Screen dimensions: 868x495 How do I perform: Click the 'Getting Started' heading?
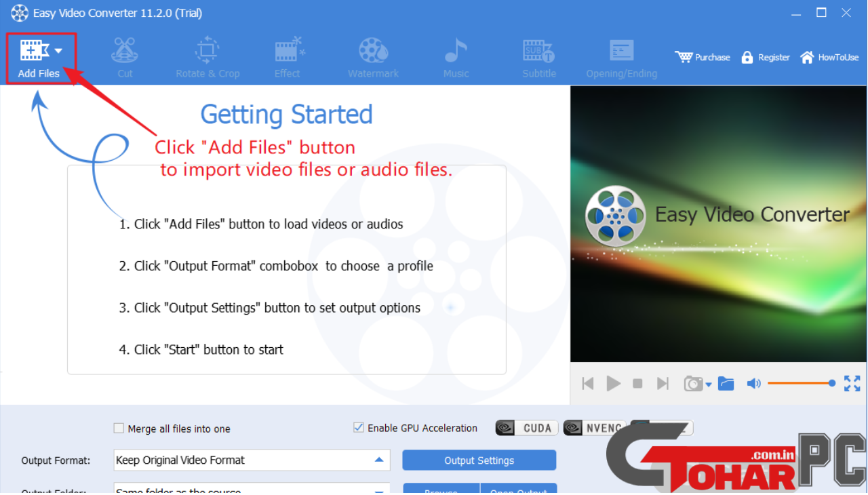[x=287, y=115]
